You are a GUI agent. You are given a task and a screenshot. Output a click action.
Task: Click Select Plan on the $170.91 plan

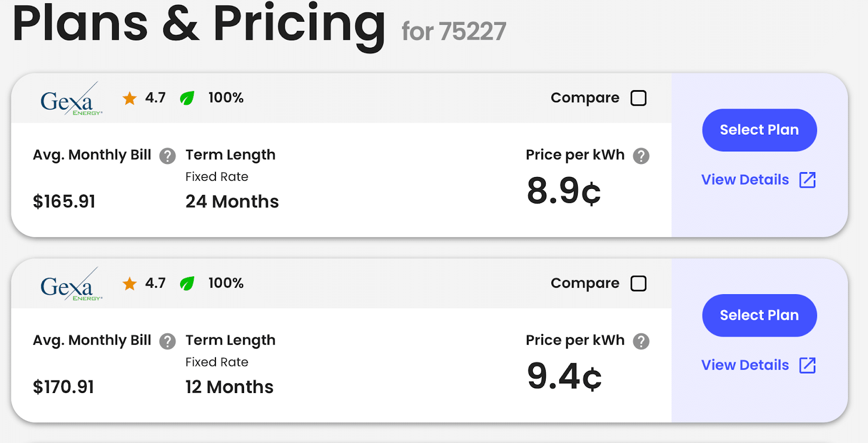pos(759,315)
